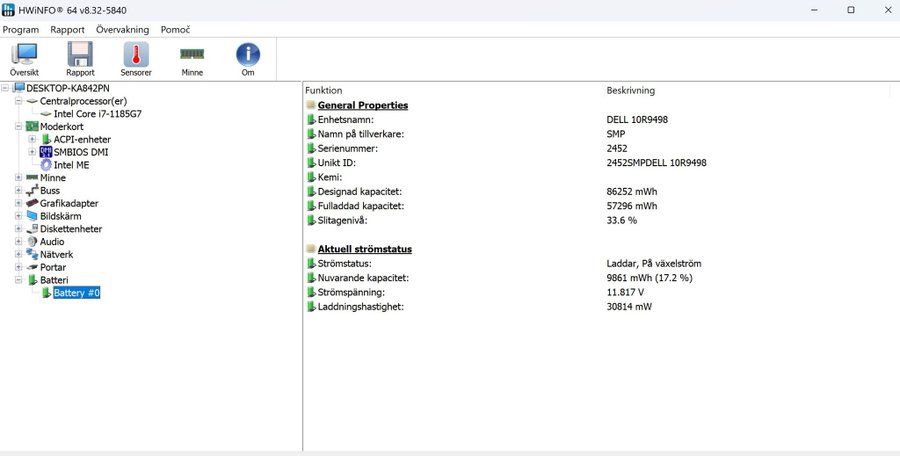Expand the Nätverk tree node

(19, 255)
